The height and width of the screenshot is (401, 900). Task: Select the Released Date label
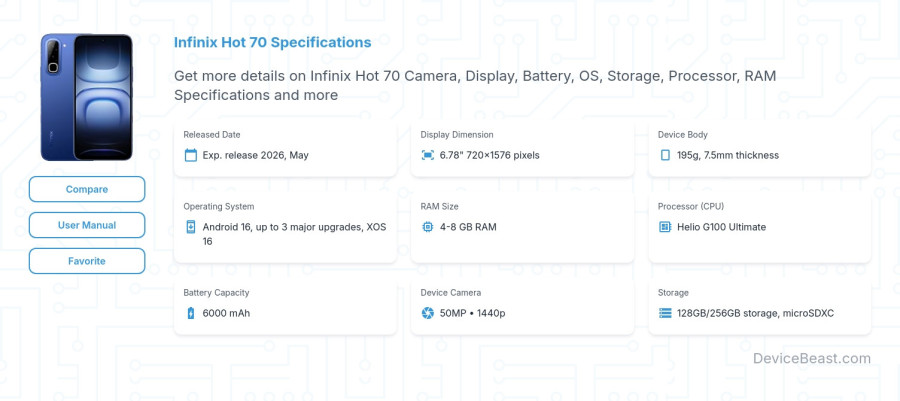tap(212, 135)
